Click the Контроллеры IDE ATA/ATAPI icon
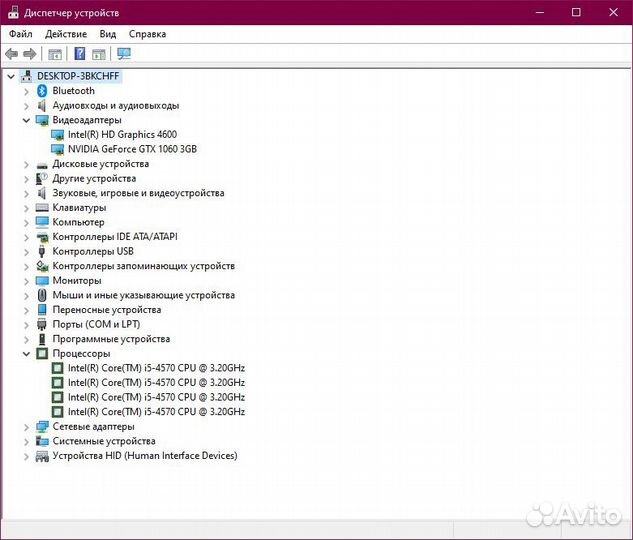This screenshot has width=633, height=540. point(42,237)
